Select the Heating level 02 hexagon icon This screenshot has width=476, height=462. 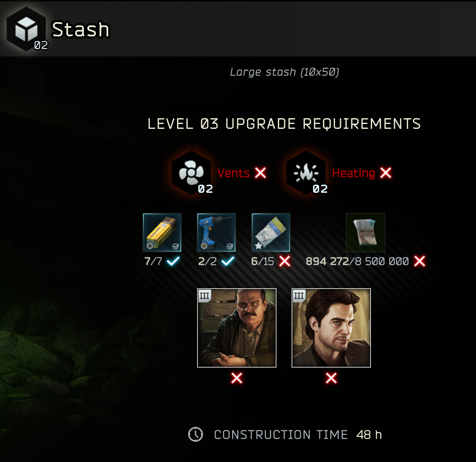[306, 173]
